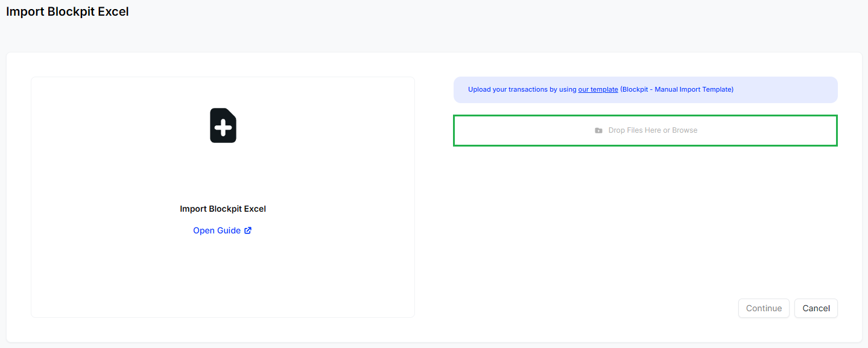
Task: Click the page heading 'Import Blockpit Excel'
Action: click(68, 11)
